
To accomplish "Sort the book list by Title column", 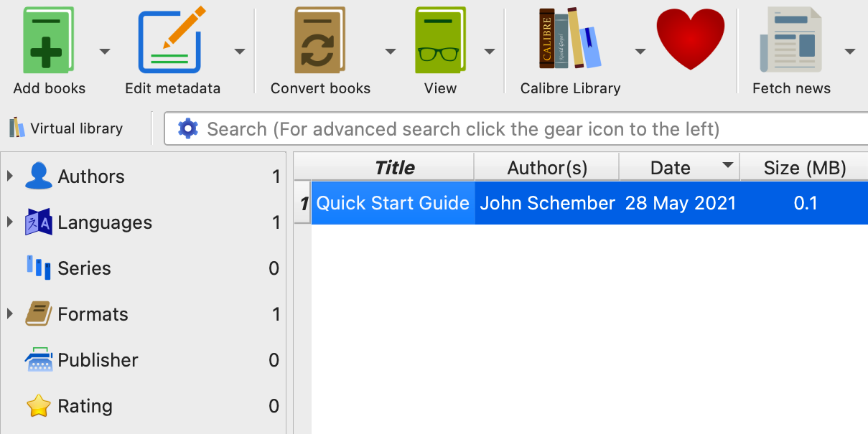I will point(394,168).
